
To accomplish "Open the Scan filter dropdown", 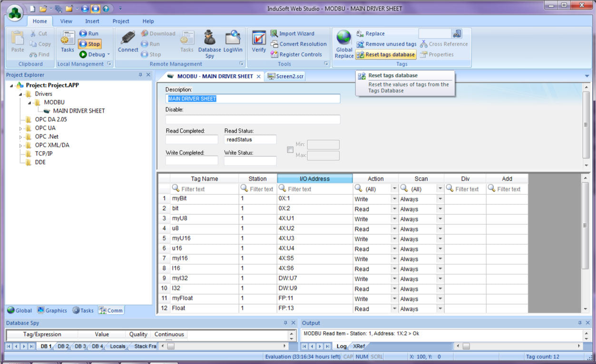I will pyautogui.click(x=440, y=189).
